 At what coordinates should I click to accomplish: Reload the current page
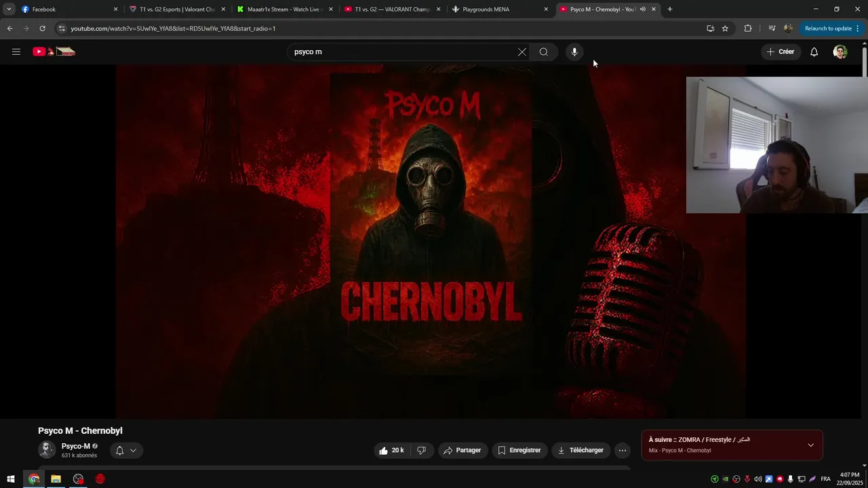[x=42, y=28]
